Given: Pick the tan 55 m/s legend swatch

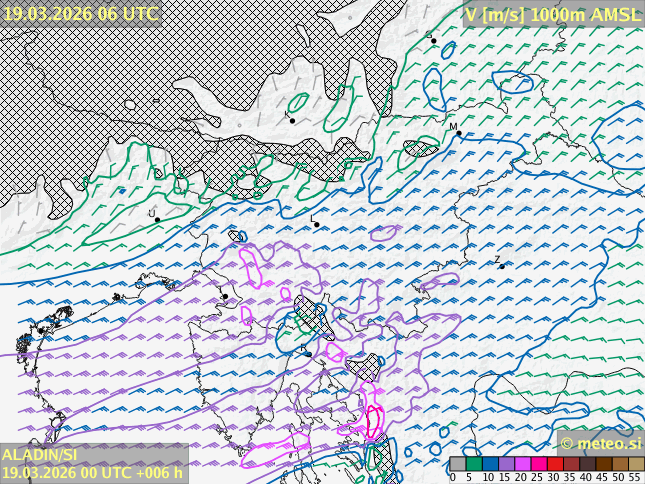Looking at the screenshot, I should [636, 464].
